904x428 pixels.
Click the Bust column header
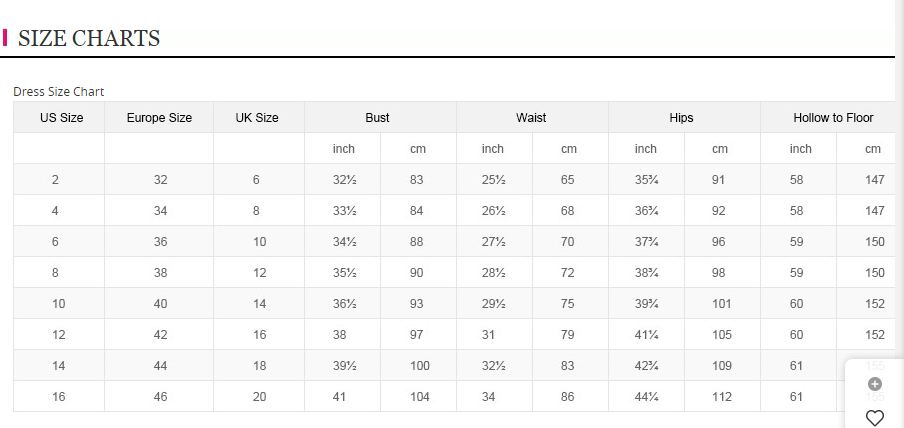378,118
